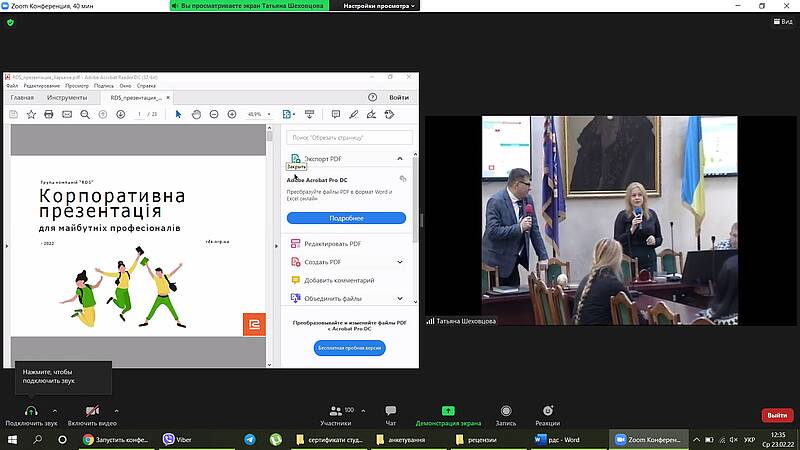The image size is (800, 450).
Task: Enable scrolling mode keyboard-arrow icon
Action: [309, 114]
